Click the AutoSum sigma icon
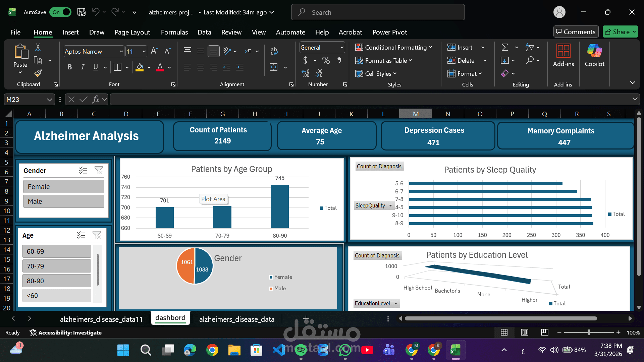This screenshot has width=644, height=362. click(505, 48)
